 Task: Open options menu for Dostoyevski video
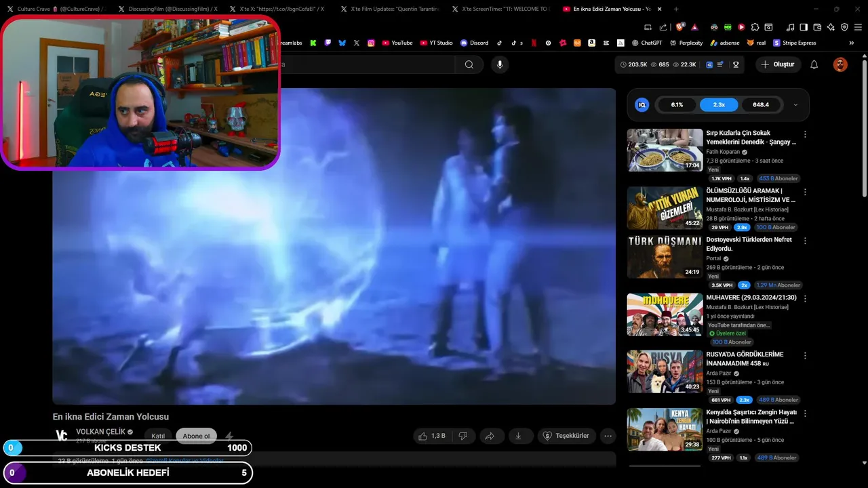(x=805, y=241)
